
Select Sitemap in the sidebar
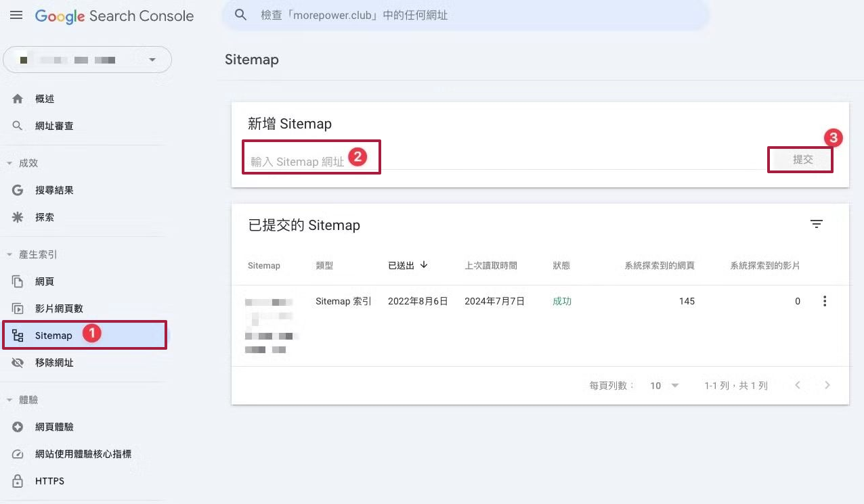pyautogui.click(x=53, y=336)
